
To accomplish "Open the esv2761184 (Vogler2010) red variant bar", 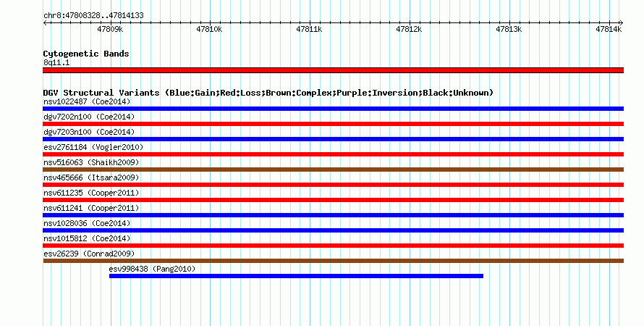I will (x=333, y=154).
